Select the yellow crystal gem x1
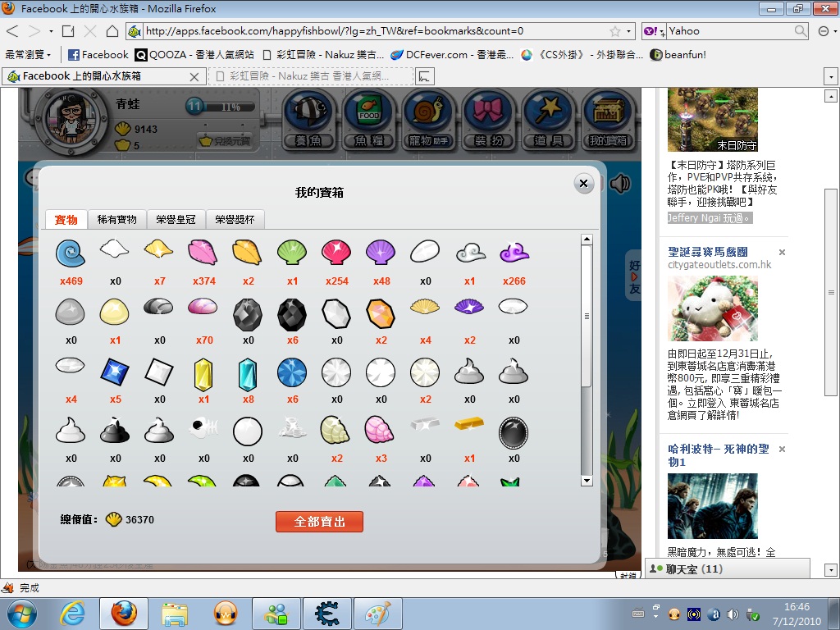The image size is (840, 630). click(x=203, y=374)
